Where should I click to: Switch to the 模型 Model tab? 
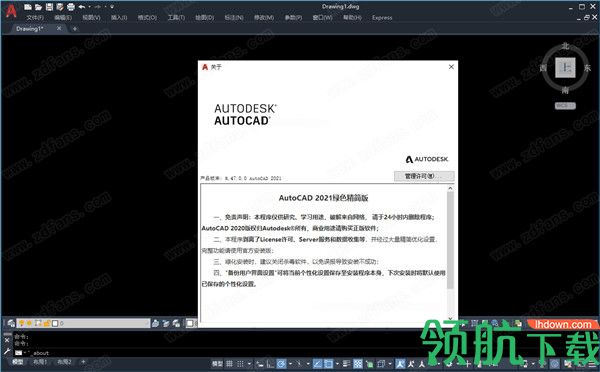click(18, 362)
